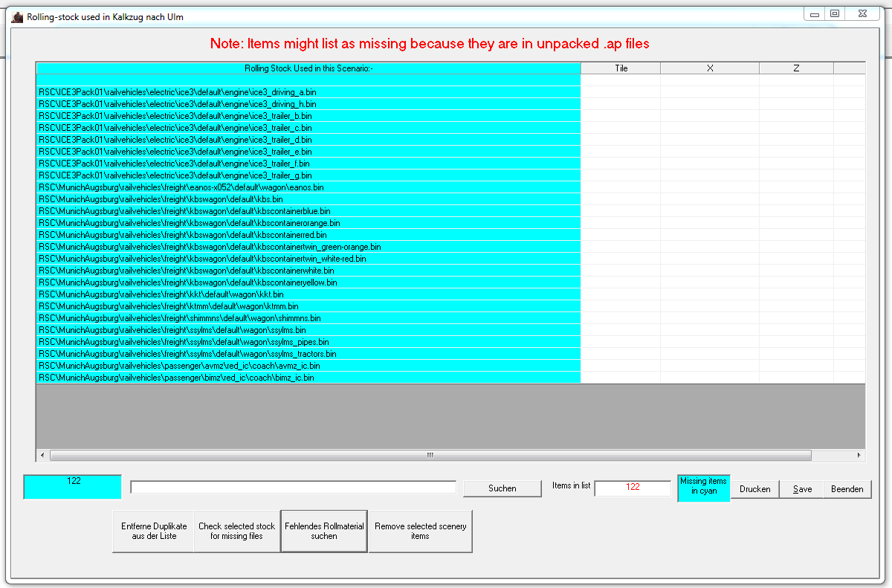Select the ssylms.bin wagon row

308,330
